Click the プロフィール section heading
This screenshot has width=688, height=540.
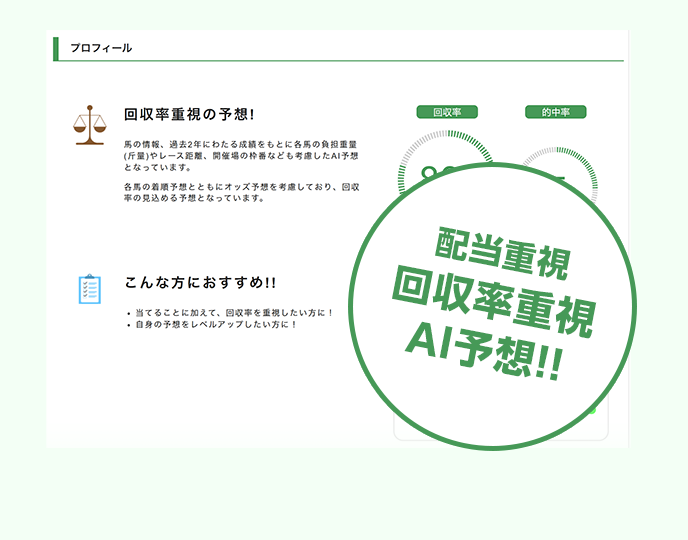coord(101,48)
